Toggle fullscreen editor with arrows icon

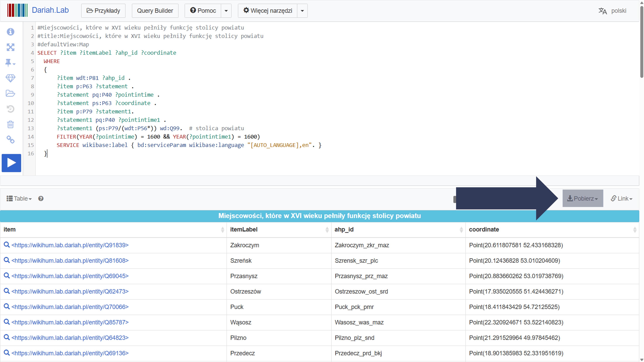11,47
